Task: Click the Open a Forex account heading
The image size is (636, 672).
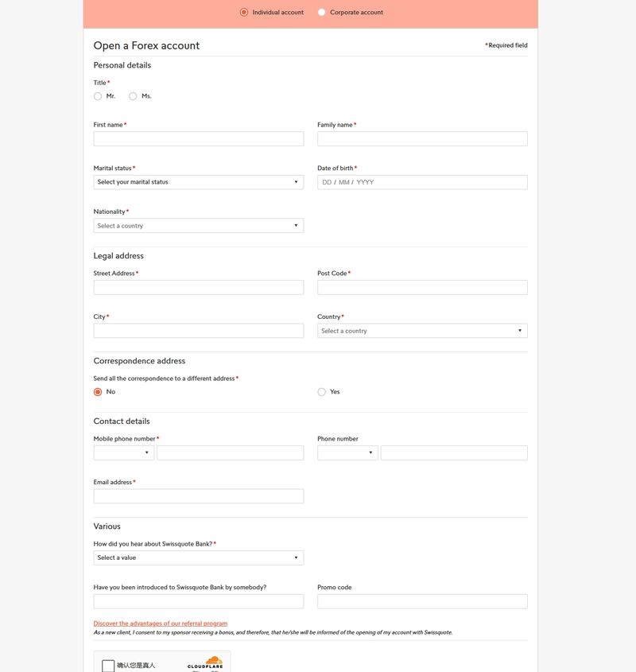Action: [146, 46]
